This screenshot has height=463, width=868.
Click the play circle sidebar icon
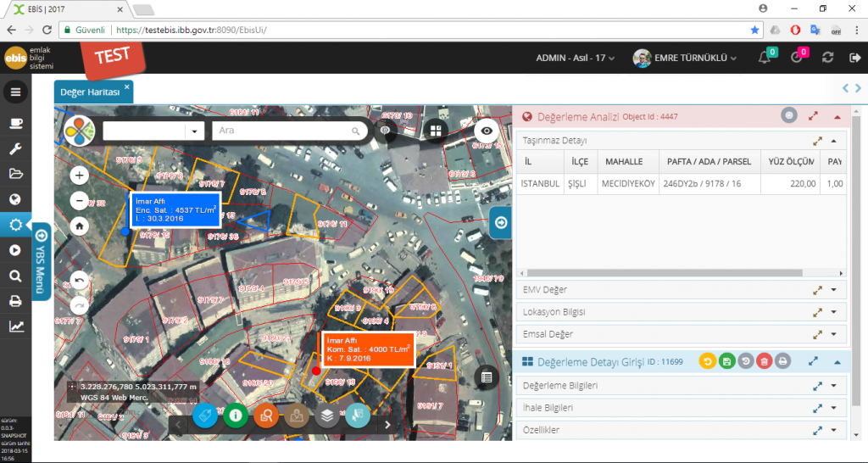coord(15,250)
